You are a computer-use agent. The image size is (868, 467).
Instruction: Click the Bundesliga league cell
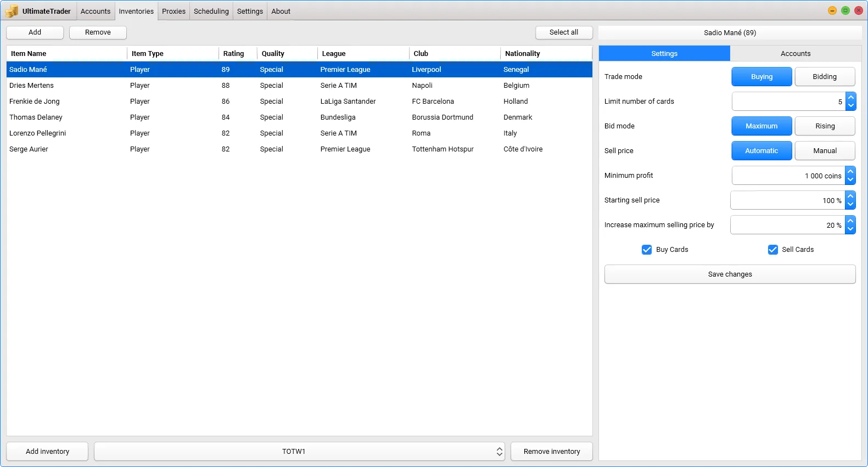[x=338, y=117]
